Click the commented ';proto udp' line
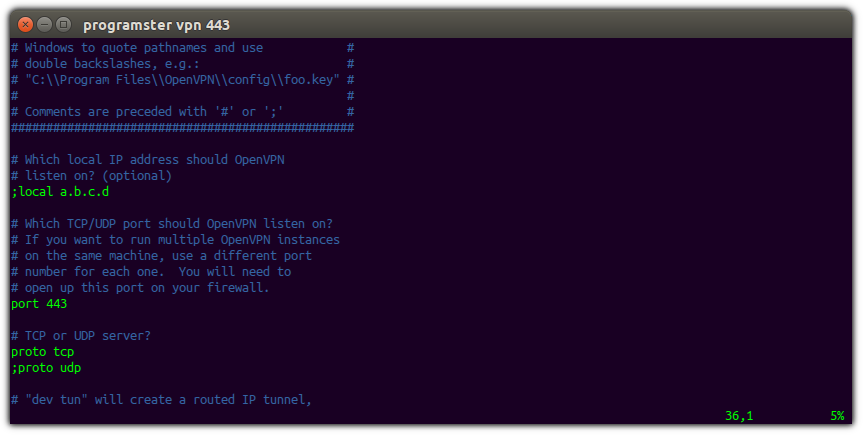864x436 pixels. point(46,368)
